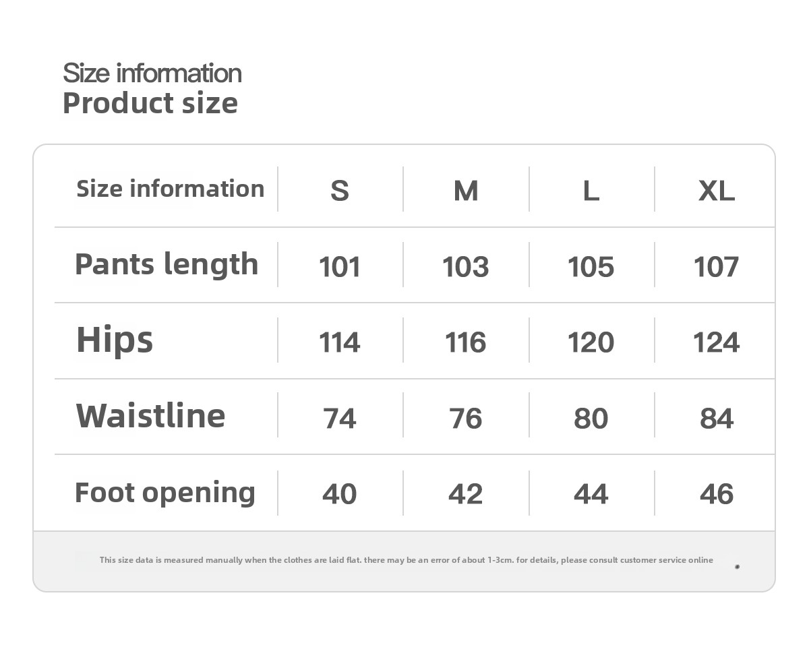Viewport: 809px width, 672px height.
Task: Click foot opening value 42 for size M
Action: point(466,494)
